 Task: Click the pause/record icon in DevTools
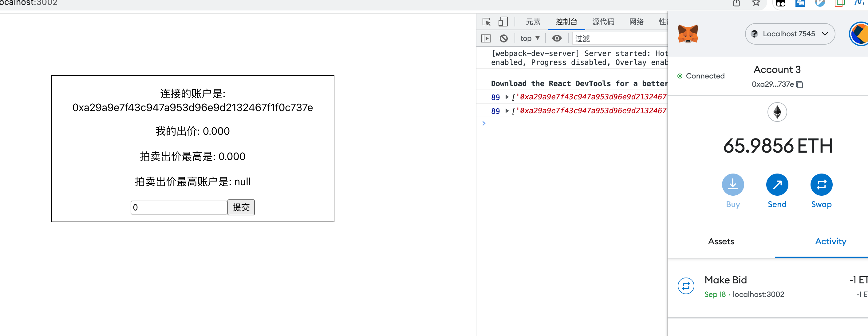[487, 38]
